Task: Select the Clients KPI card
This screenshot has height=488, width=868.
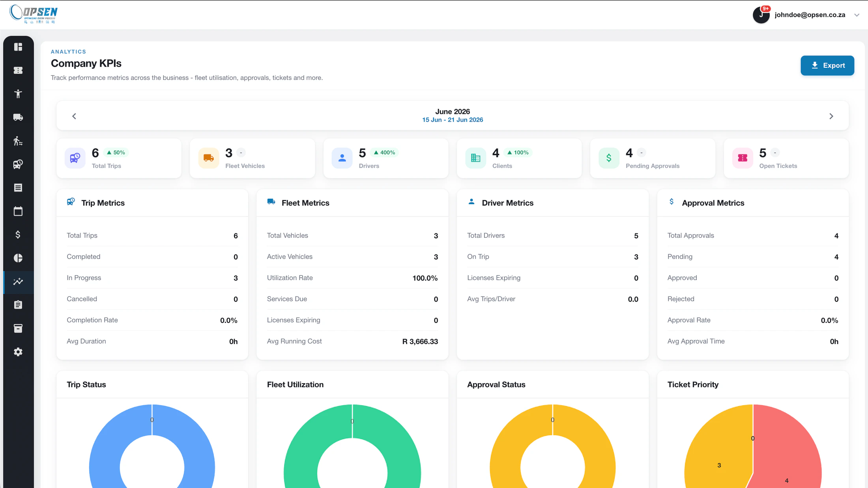Action: point(519,158)
